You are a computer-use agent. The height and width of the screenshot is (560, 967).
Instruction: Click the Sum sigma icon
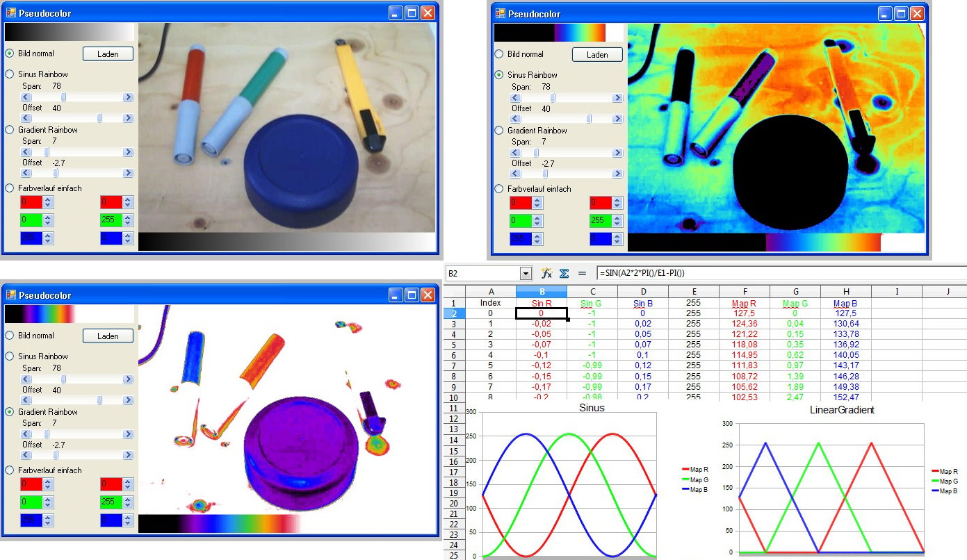click(x=564, y=274)
